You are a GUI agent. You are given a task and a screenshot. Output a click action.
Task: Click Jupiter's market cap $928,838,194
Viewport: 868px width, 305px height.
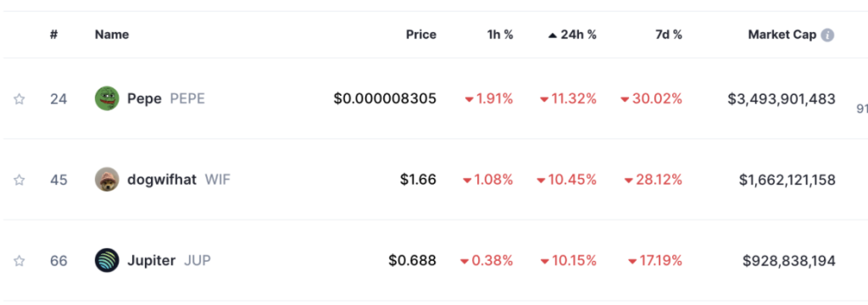(789, 261)
